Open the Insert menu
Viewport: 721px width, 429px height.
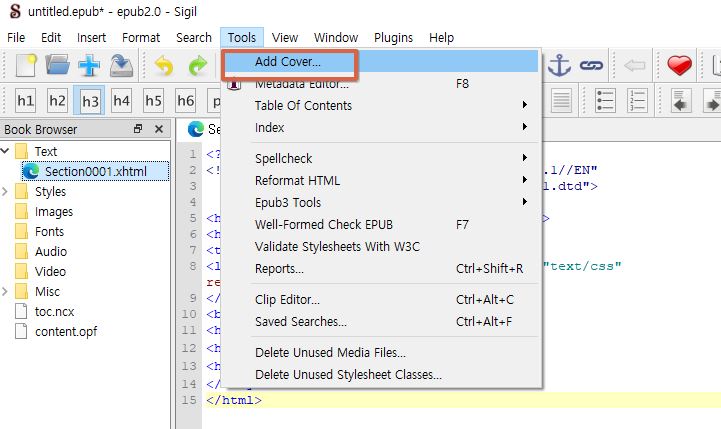point(91,37)
